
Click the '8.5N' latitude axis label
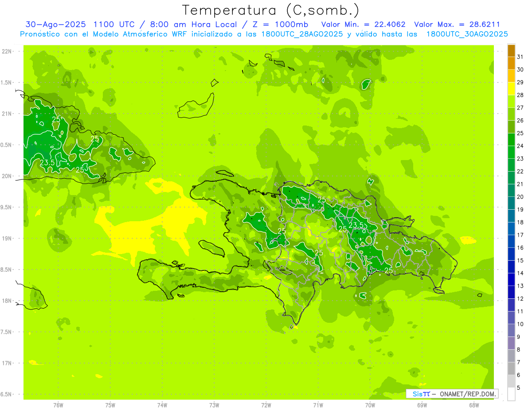[x=7, y=270]
